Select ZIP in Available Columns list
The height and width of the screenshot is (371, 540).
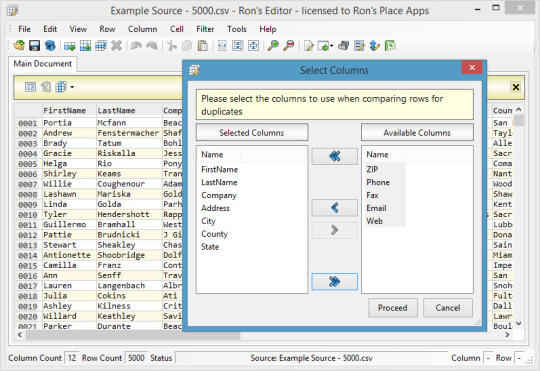[372, 169]
